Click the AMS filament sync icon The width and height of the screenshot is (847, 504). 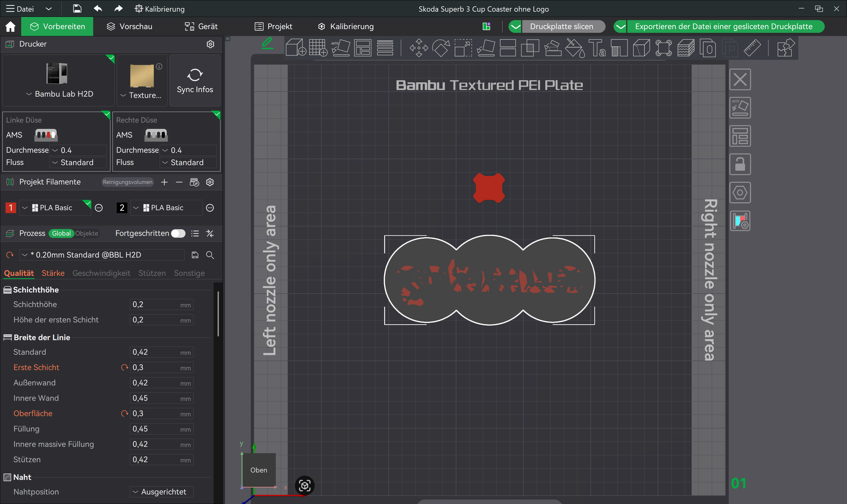(x=194, y=182)
